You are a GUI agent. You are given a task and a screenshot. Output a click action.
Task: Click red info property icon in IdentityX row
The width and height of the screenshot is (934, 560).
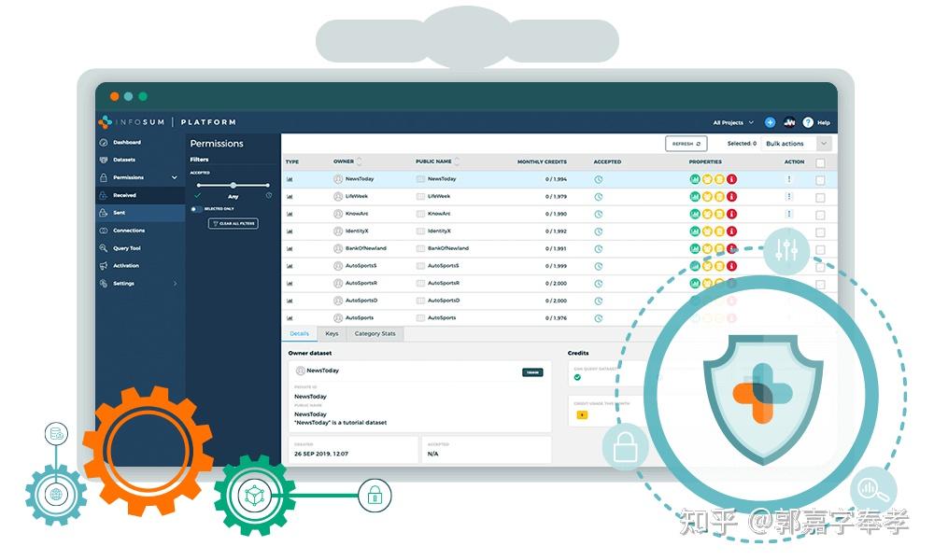731,231
